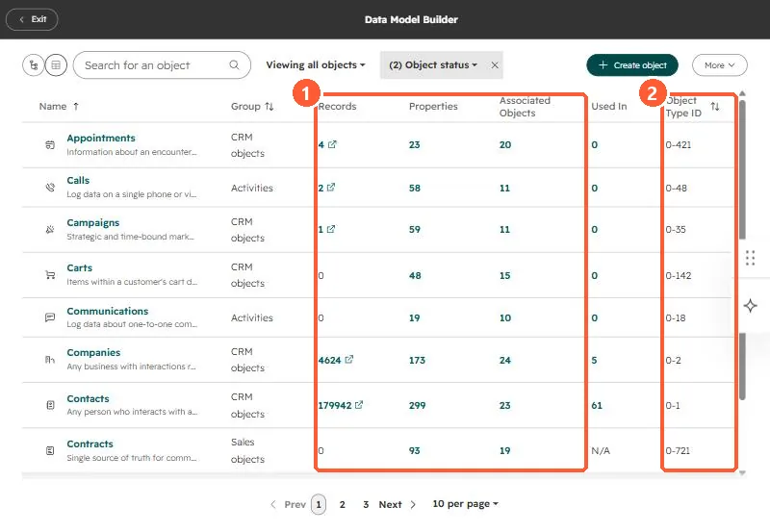
Task: Open the Campaigns object
Action: [92, 223]
